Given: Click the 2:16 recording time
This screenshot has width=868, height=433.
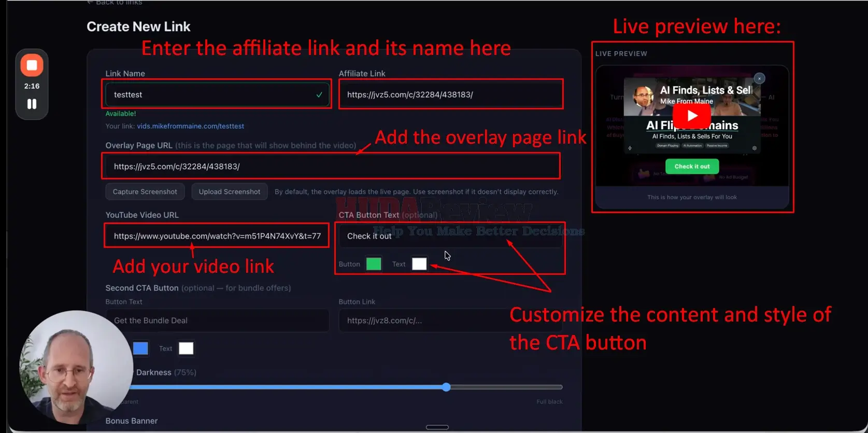Looking at the screenshot, I should pyautogui.click(x=32, y=86).
